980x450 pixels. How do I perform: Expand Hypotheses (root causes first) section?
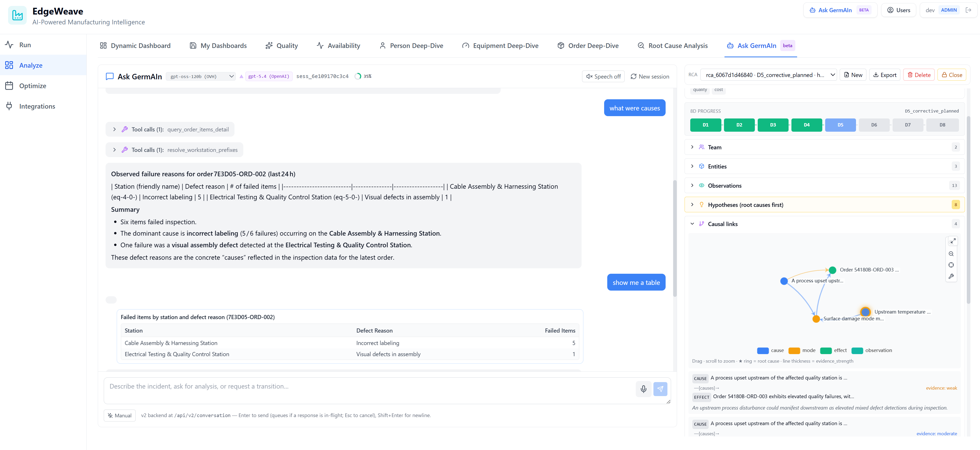824,205
